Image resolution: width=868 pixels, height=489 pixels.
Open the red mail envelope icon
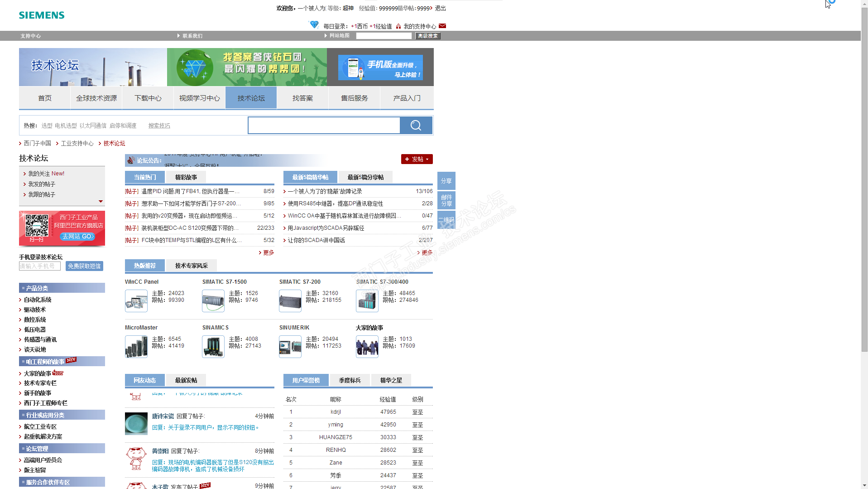(442, 26)
